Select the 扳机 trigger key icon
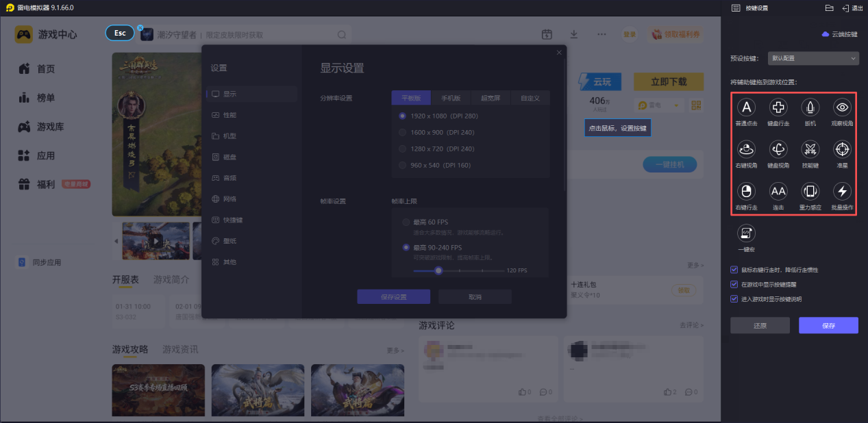This screenshot has height=423, width=868. tap(810, 107)
